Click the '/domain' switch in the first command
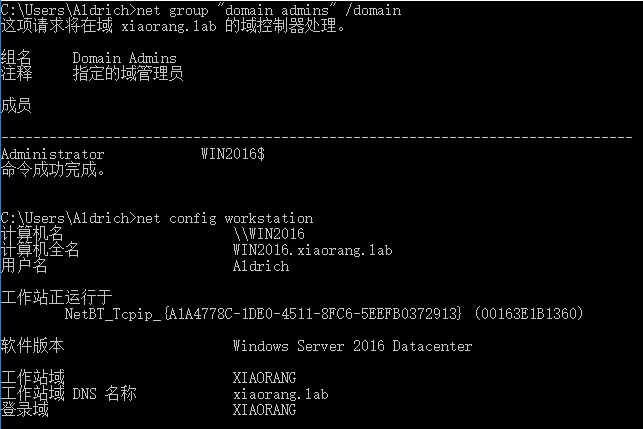This screenshot has width=643, height=429. pos(373,9)
